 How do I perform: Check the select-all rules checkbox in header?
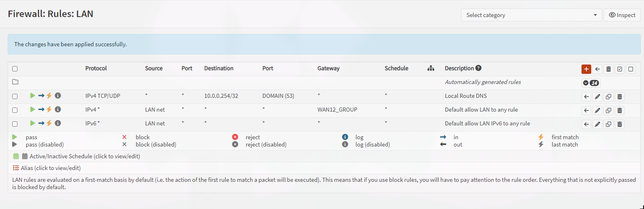pos(15,69)
